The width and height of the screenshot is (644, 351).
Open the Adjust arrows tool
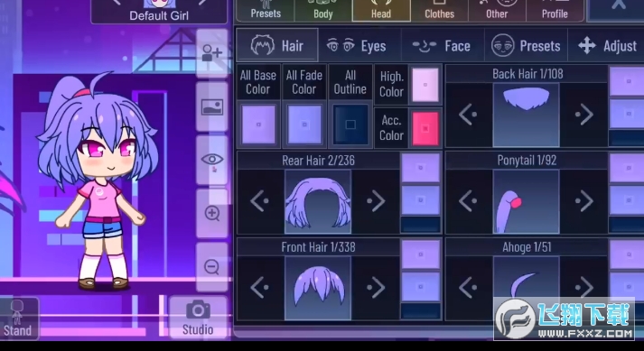pyautogui.click(x=607, y=46)
